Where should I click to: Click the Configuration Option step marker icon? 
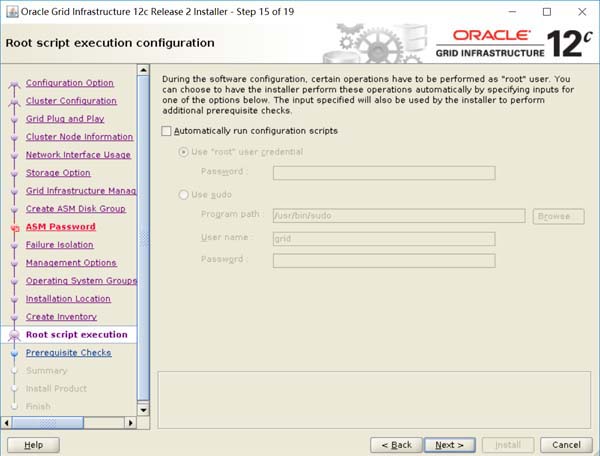[x=15, y=84]
